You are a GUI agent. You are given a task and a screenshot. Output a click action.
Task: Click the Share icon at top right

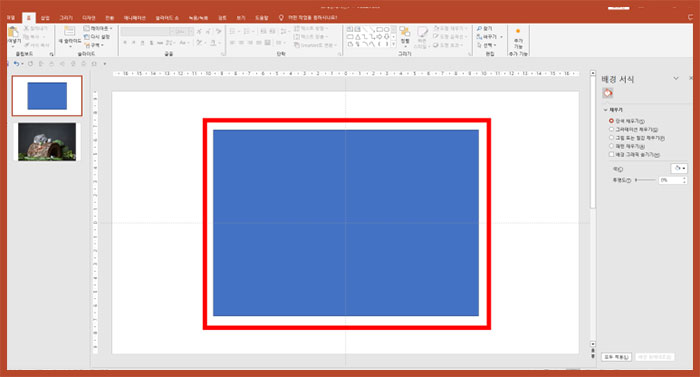tap(690, 17)
